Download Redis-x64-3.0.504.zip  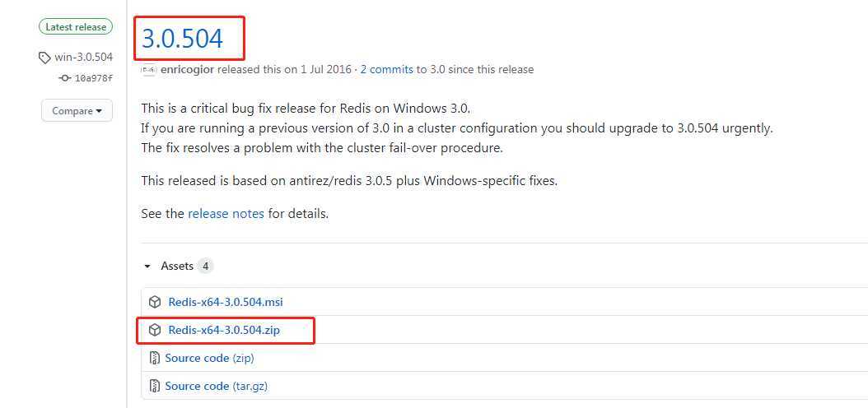[x=224, y=331]
